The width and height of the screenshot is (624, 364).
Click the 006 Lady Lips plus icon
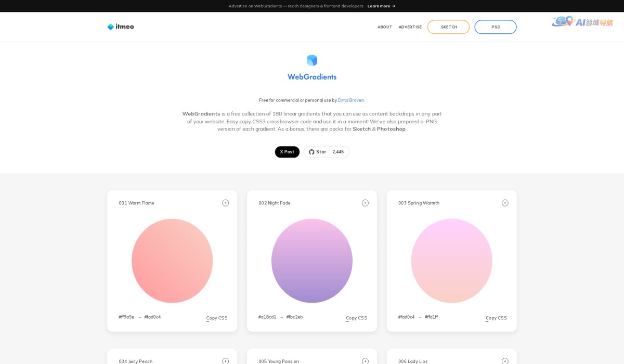click(505, 361)
